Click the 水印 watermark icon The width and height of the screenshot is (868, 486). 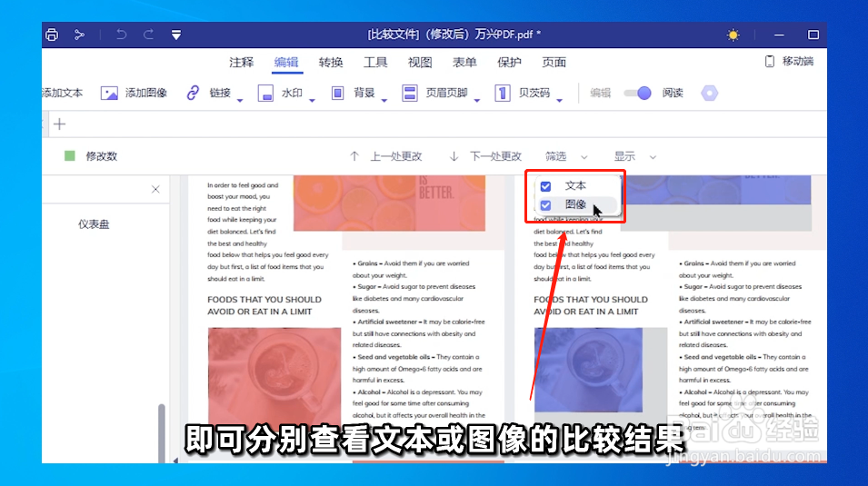(265, 93)
